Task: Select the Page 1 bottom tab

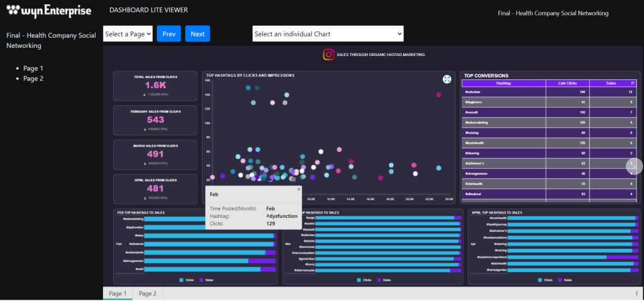Action: [x=118, y=293]
